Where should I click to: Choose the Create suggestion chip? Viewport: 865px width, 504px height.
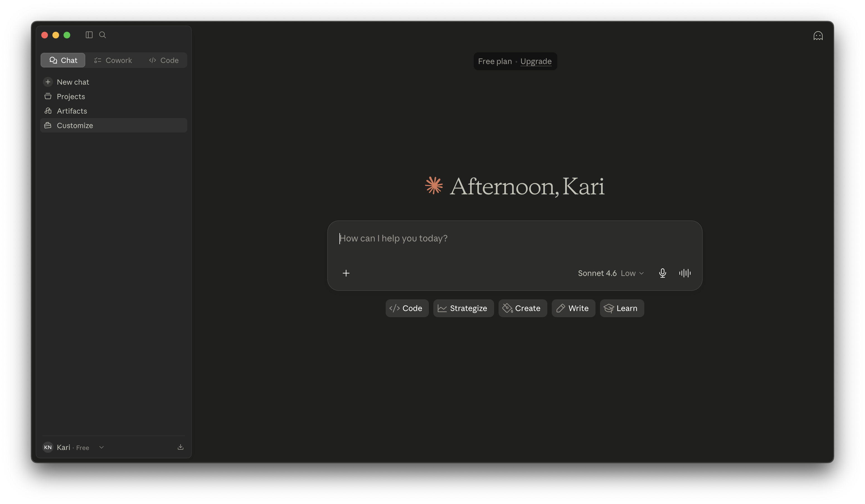click(x=523, y=308)
